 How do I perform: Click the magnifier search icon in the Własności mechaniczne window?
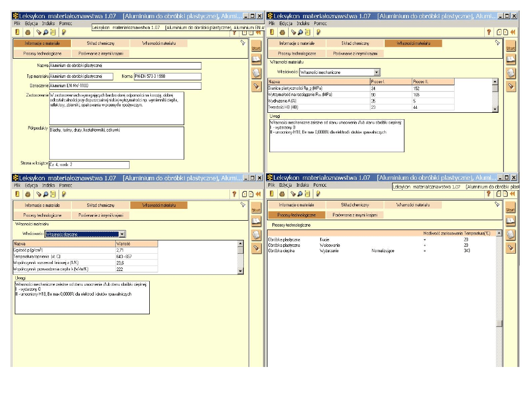click(x=299, y=32)
